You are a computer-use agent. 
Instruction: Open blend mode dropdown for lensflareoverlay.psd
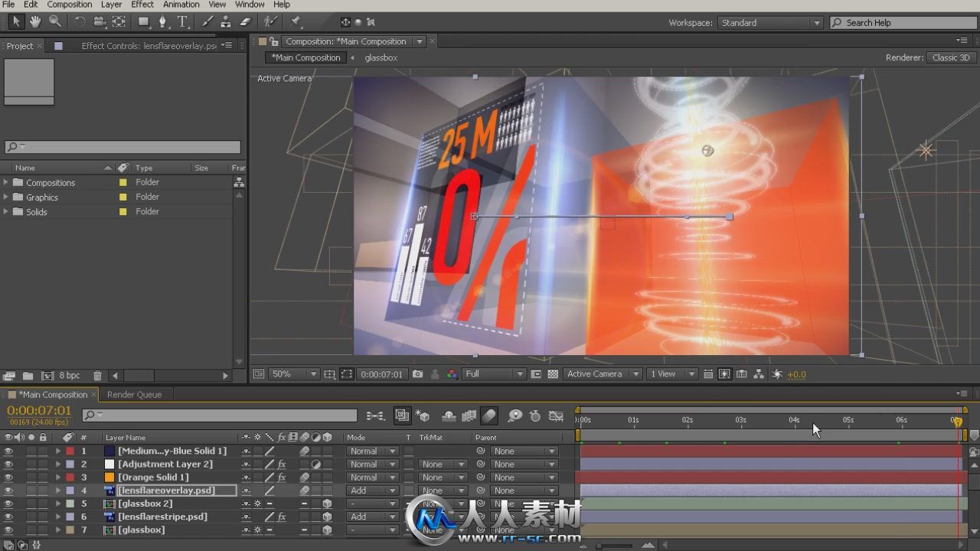pos(373,491)
